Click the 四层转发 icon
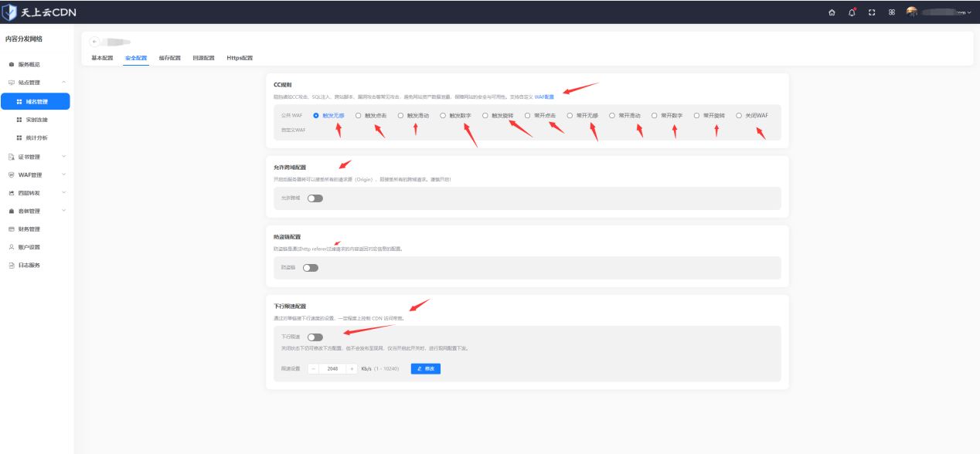The image size is (980, 454). (x=11, y=192)
